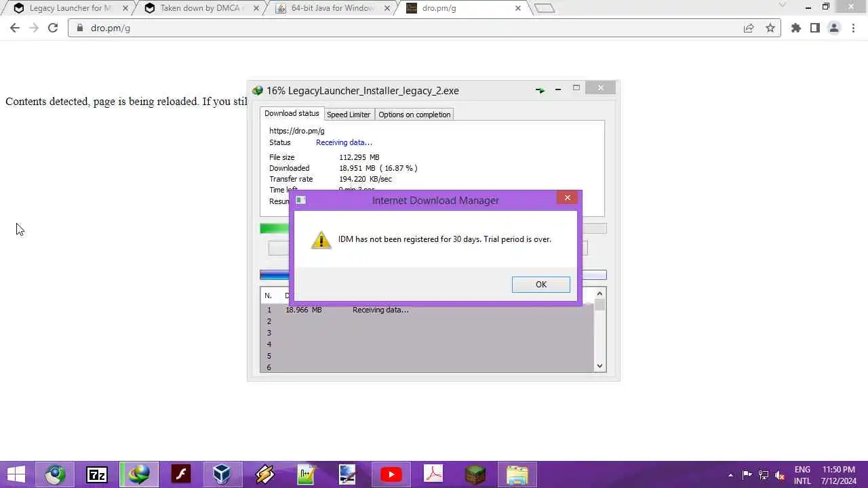Click the yellow warning triangle icon
868x488 pixels.
321,240
